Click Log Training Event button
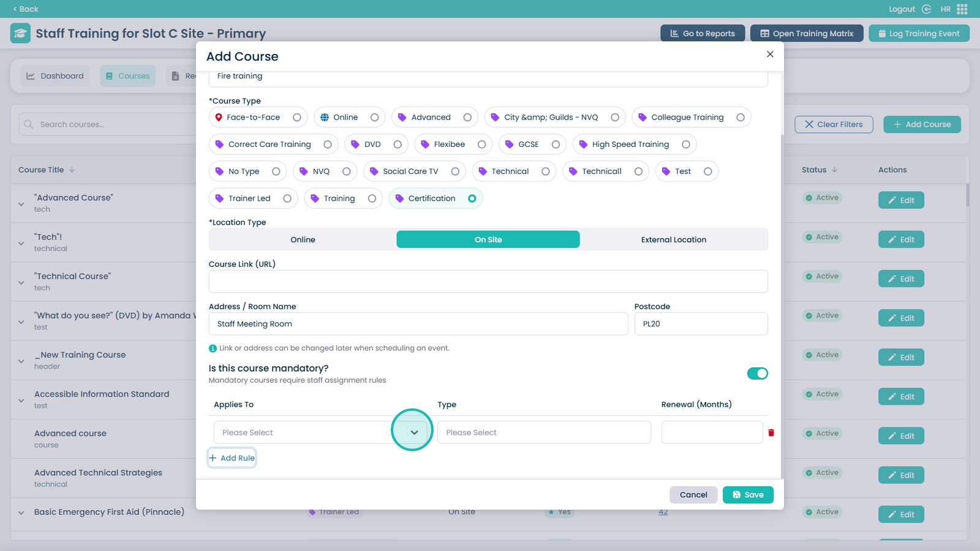 [919, 34]
